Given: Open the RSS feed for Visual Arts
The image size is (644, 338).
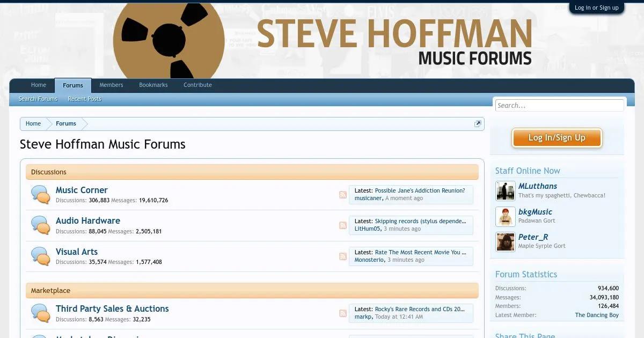Looking at the screenshot, I should pyautogui.click(x=343, y=256).
